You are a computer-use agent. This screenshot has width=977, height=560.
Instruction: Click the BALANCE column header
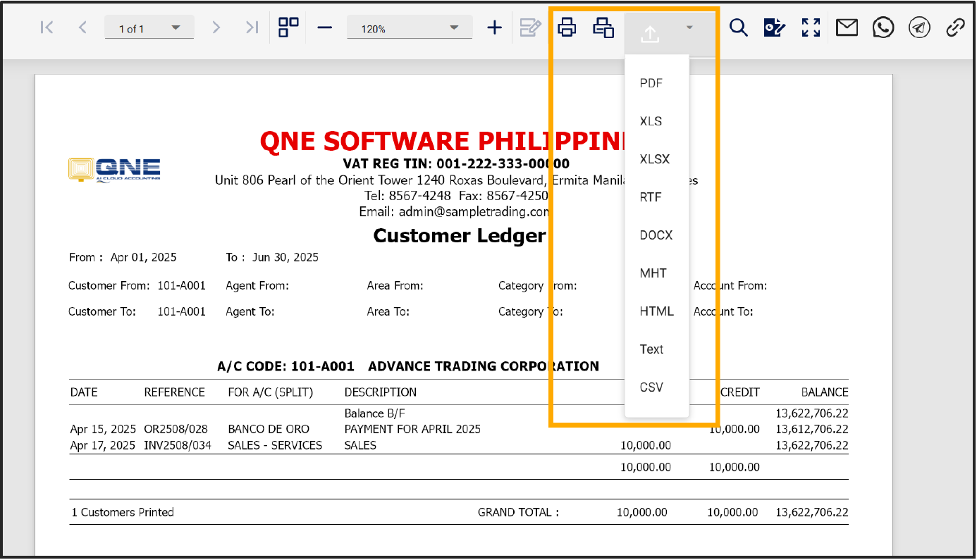click(825, 392)
